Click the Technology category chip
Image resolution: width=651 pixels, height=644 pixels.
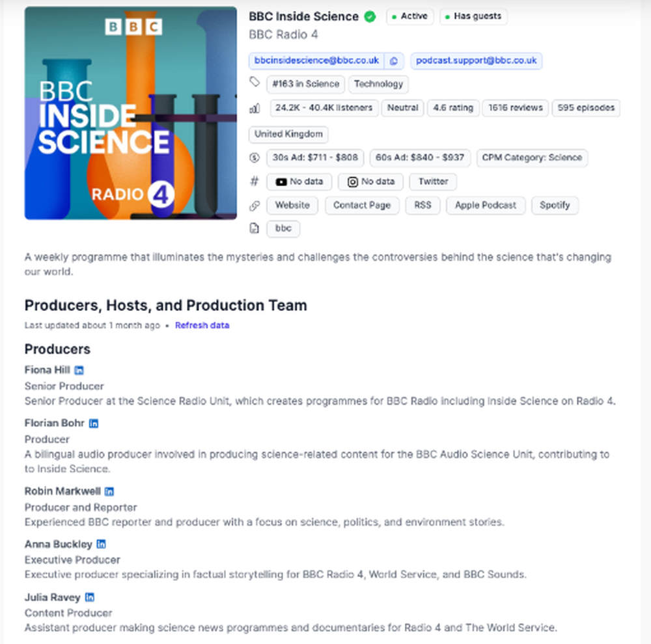pyautogui.click(x=379, y=84)
